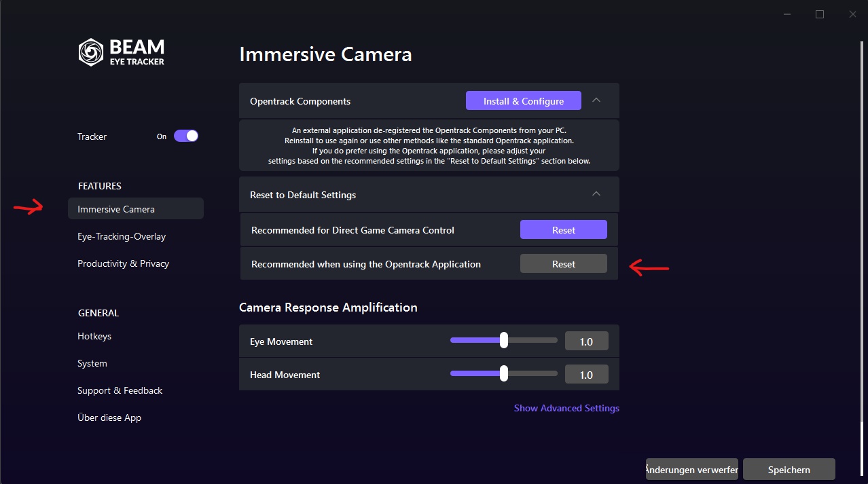Click the Head Movement value field
Viewport: 868px width, 484px height.
tap(586, 375)
